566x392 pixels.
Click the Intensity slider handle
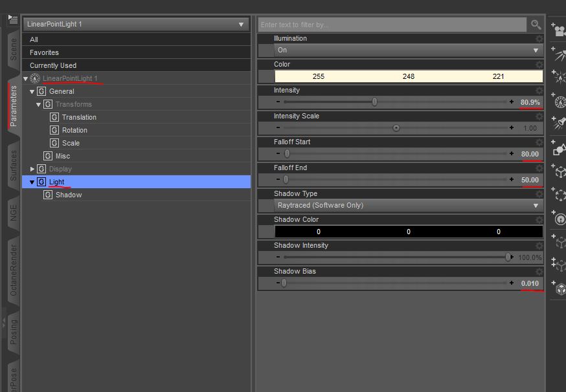pyautogui.click(x=375, y=102)
